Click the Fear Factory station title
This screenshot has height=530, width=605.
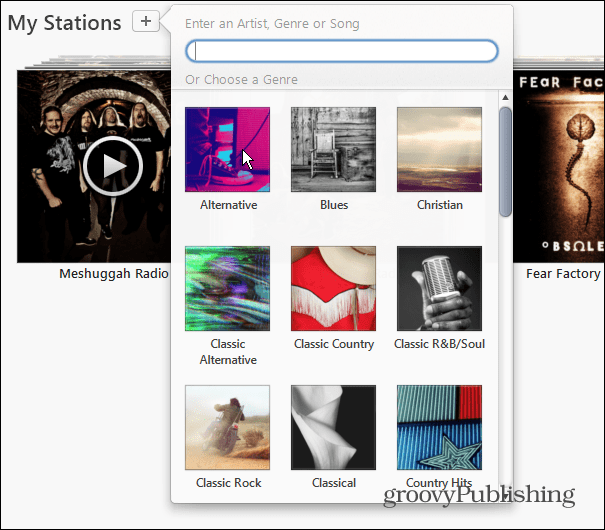pyautogui.click(x=563, y=273)
